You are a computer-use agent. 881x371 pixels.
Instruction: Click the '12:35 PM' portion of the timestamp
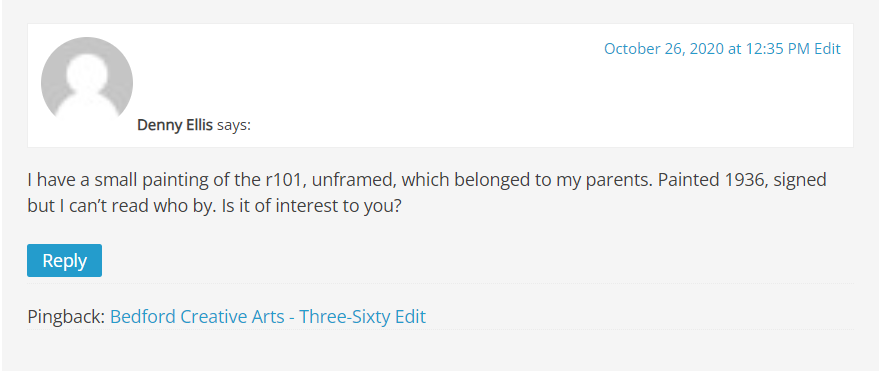[778, 49]
